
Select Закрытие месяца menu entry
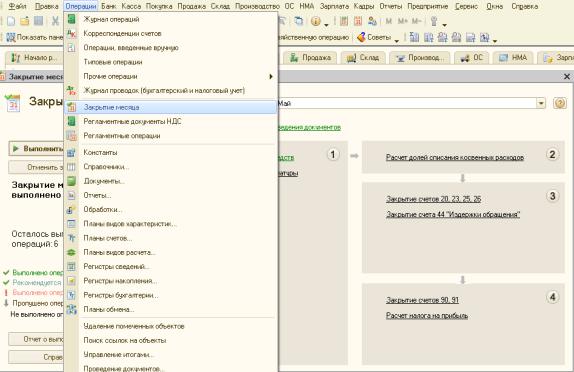[x=171, y=107]
